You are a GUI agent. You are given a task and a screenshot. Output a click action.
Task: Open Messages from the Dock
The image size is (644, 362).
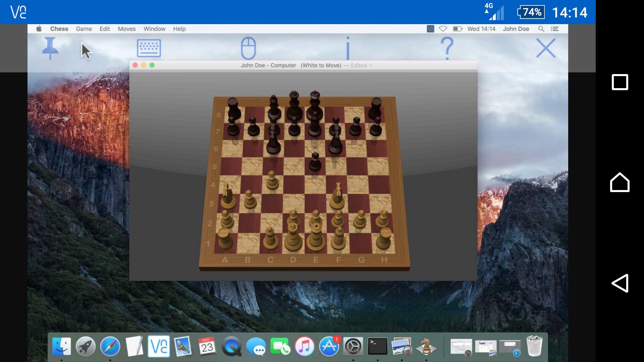click(x=256, y=347)
